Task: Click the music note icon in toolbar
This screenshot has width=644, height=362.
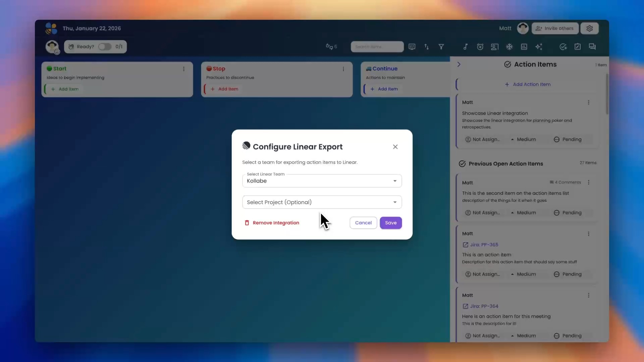Action: tap(466, 47)
